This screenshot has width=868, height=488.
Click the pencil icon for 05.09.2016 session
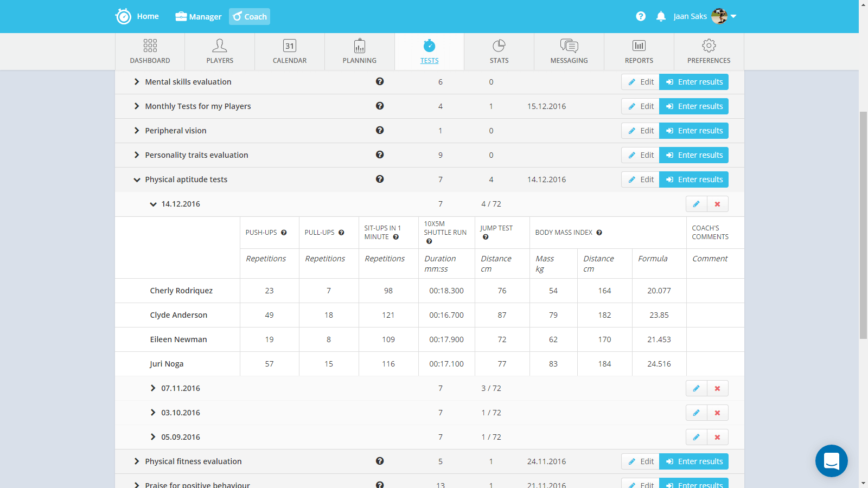pos(696,437)
